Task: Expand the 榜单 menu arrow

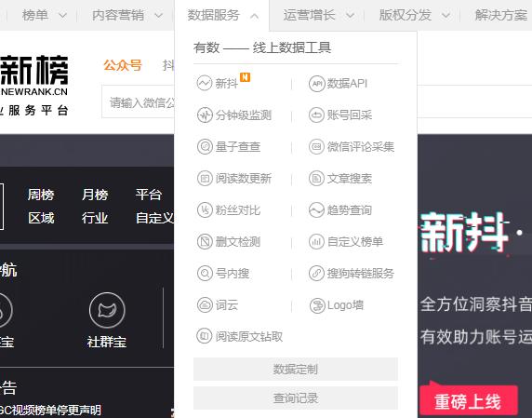Action: coord(62,16)
